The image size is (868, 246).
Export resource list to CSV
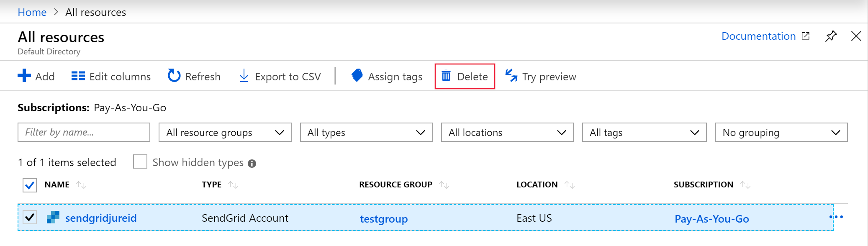tap(280, 77)
